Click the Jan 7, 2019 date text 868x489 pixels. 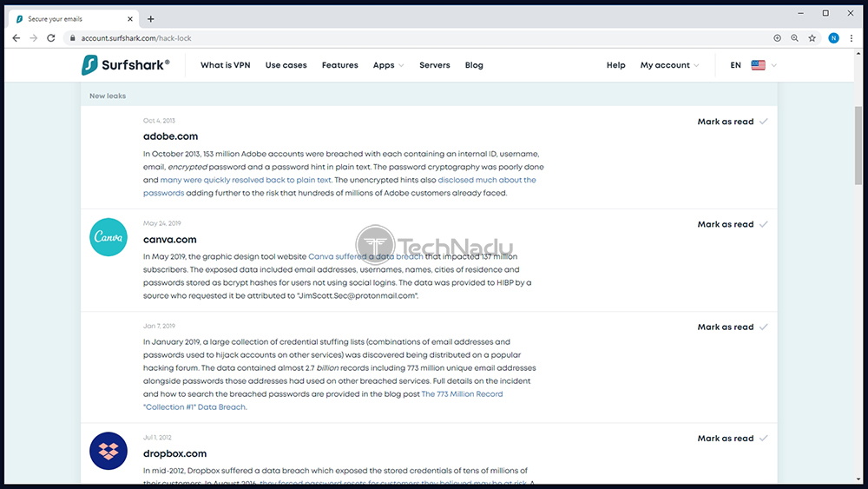pyautogui.click(x=159, y=326)
